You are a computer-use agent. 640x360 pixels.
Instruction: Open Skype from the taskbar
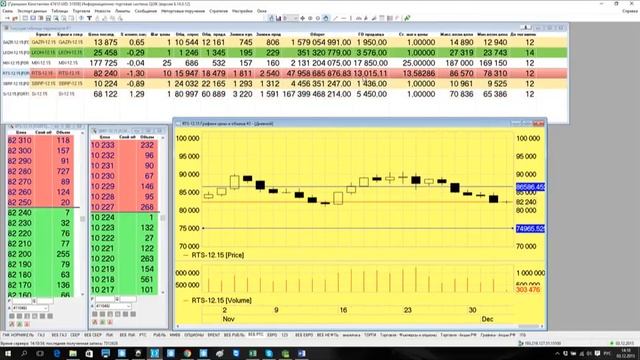pos(269,353)
